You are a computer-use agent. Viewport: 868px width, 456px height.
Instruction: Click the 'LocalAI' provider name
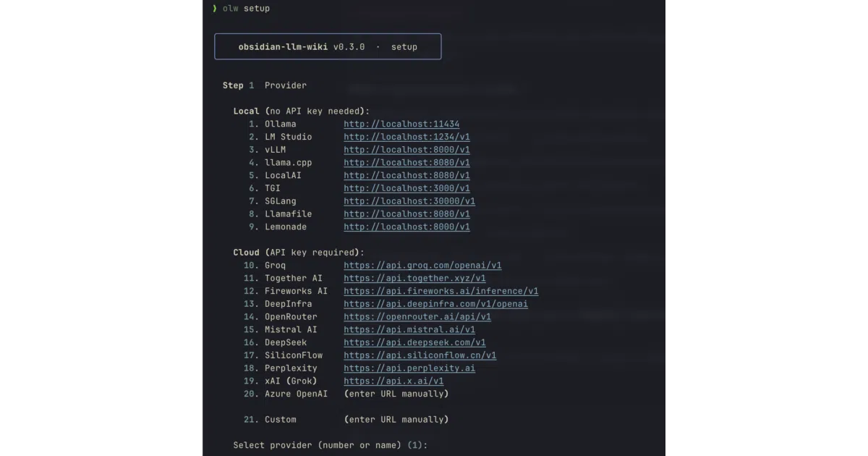[x=283, y=175]
